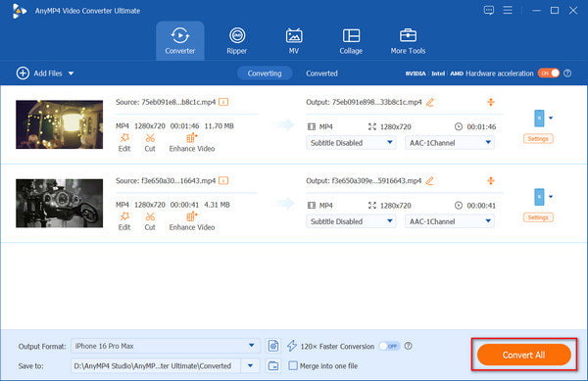Click compress icon beside 75eb091e898 output
This screenshot has width=588, height=381.
pyautogui.click(x=491, y=102)
